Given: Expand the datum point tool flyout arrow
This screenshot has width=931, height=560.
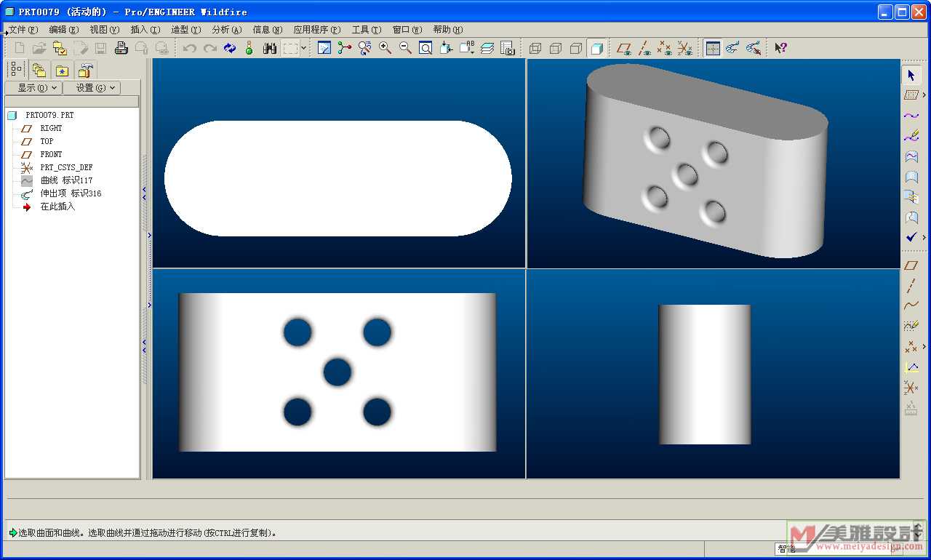Looking at the screenshot, I should click(924, 347).
